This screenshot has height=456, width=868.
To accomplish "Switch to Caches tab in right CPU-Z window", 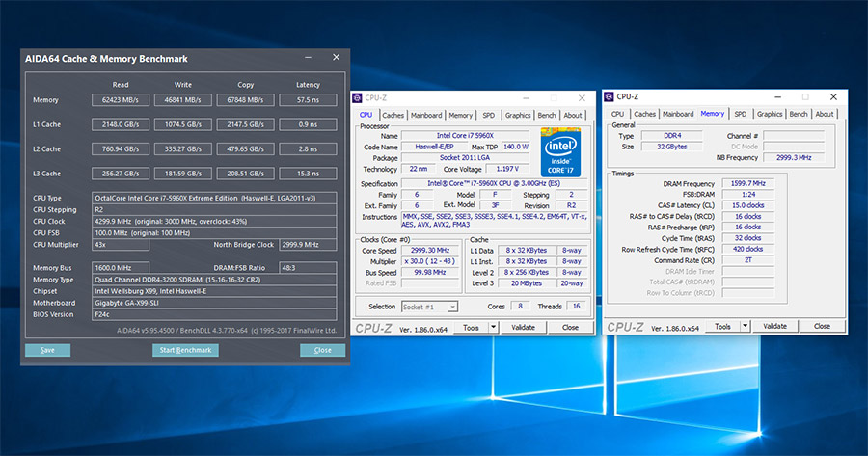I will coord(645,114).
